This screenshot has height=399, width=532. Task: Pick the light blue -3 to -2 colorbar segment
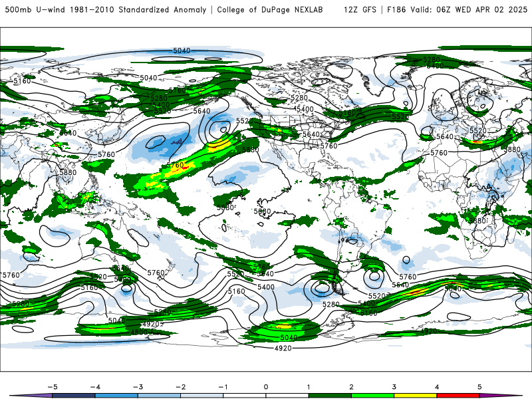click(159, 396)
